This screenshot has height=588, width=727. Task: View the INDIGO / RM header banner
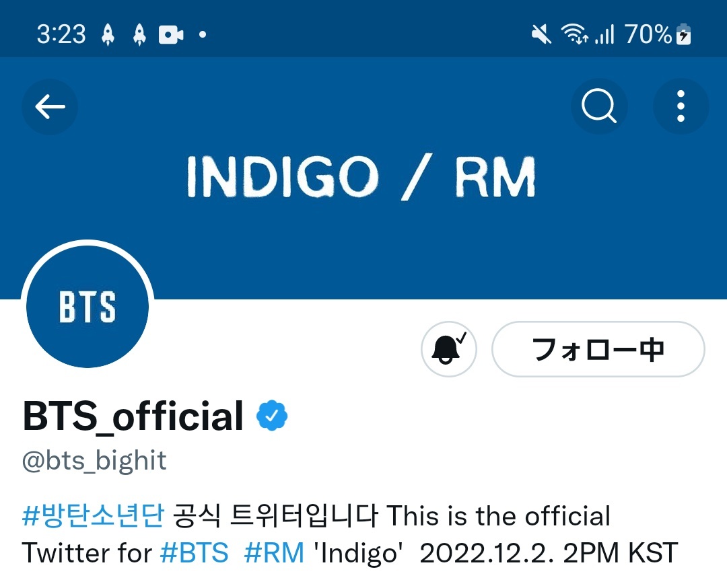pos(363,177)
